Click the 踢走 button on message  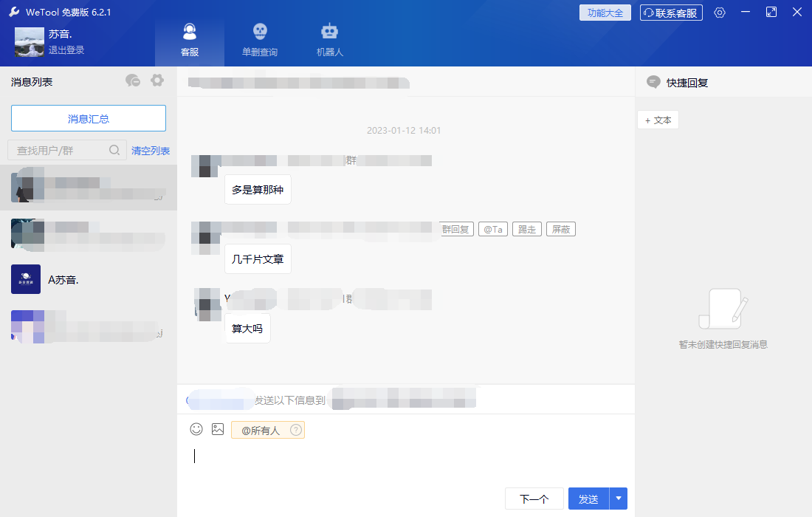click(527, 230)
